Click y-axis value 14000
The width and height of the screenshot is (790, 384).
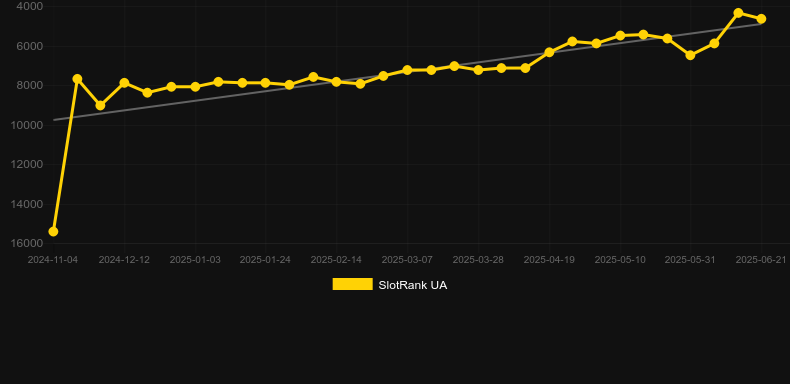(27, 204)
